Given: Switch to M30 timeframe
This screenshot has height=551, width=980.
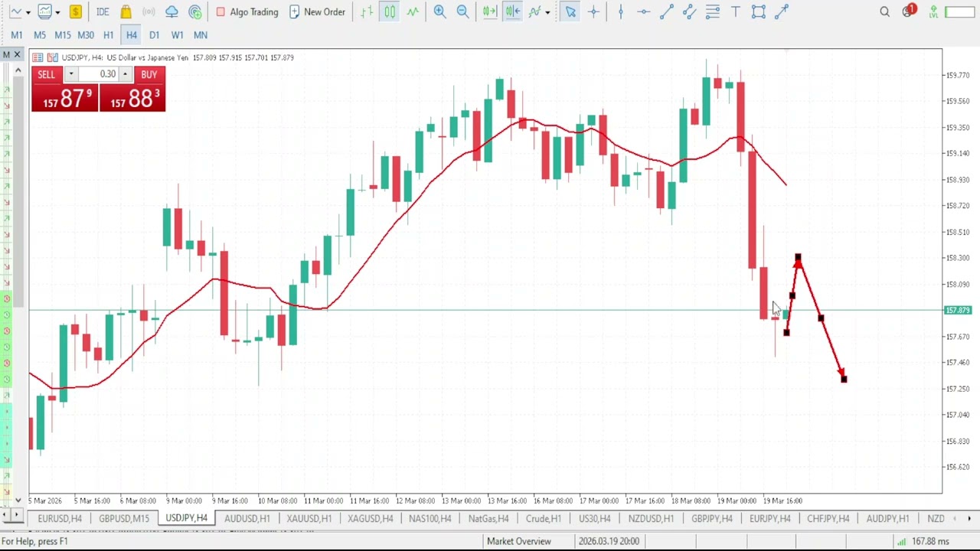Looking at the screenshot, I should pos(86,35).
